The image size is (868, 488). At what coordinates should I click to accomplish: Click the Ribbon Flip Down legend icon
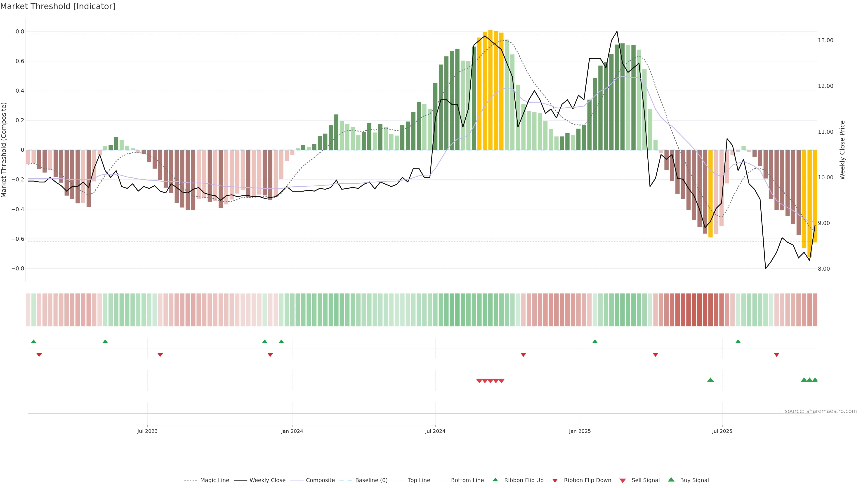555,481
